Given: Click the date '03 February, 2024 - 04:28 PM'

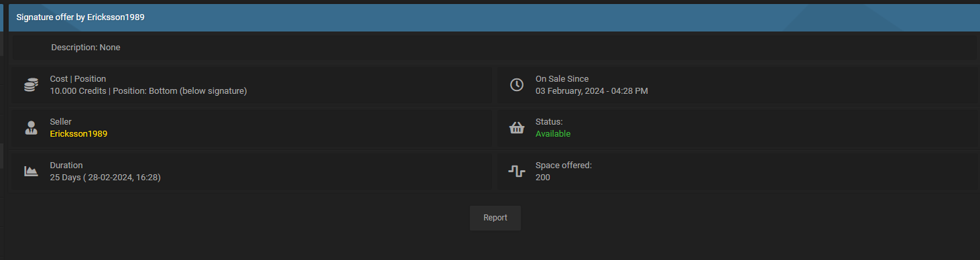Looking at the screenshot, I should 591,91.
